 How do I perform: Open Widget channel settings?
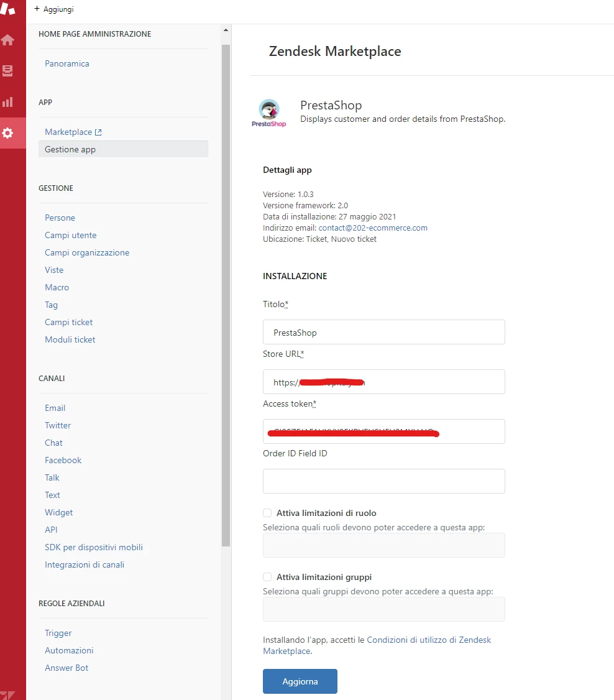pos(58,512)
